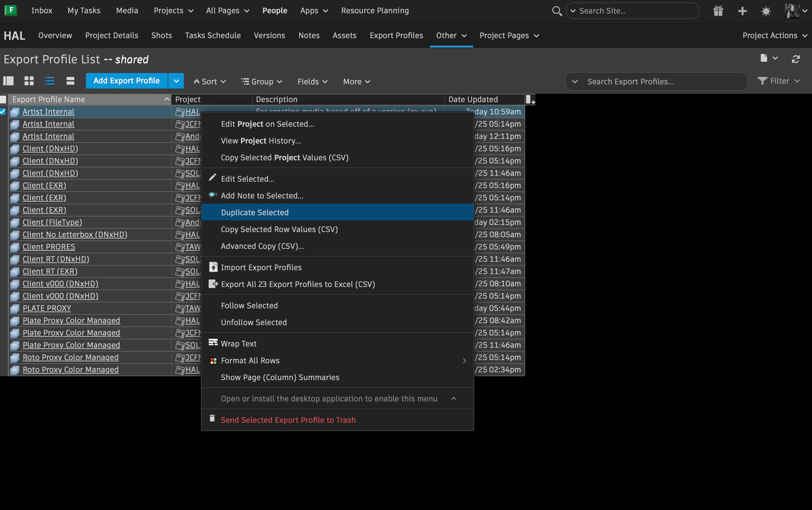Open the gift what's new icon
Image resolution: width=812 pixels, height=510 pixels.
718,11
